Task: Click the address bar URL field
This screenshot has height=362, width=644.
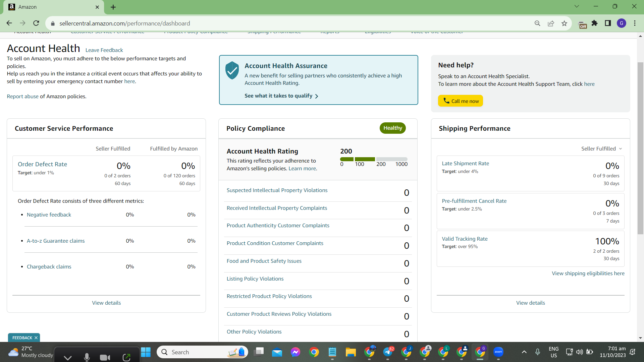Action: click(292, 23)
